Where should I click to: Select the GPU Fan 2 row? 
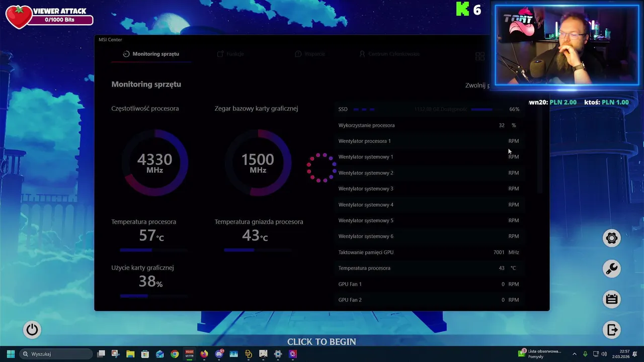tap(429, 300)
